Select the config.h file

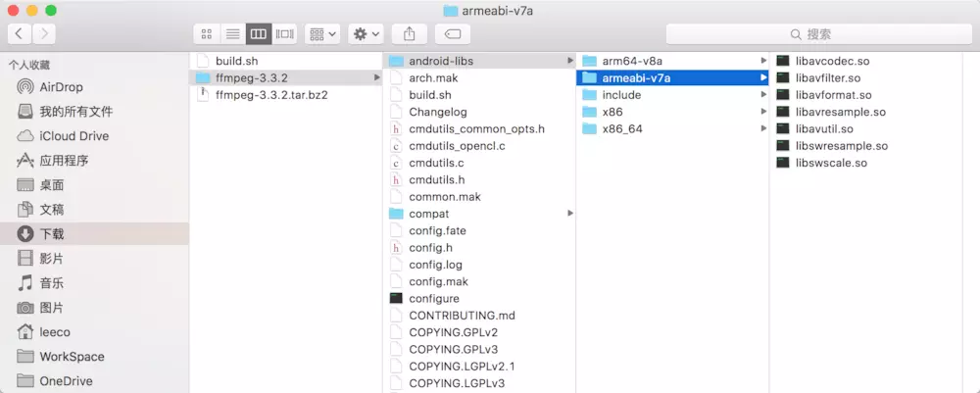coord(479,247)
